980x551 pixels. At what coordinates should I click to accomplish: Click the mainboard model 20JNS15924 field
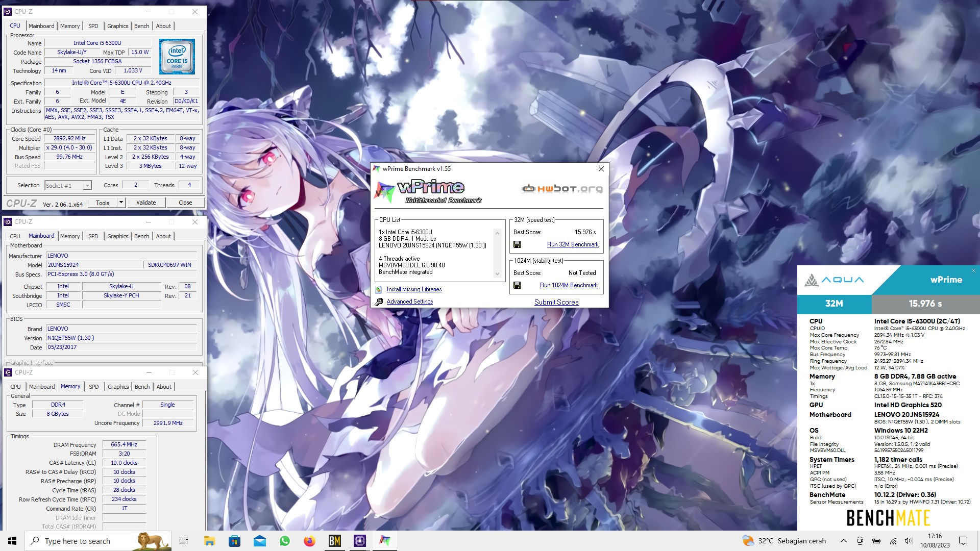tap(94, 265)
